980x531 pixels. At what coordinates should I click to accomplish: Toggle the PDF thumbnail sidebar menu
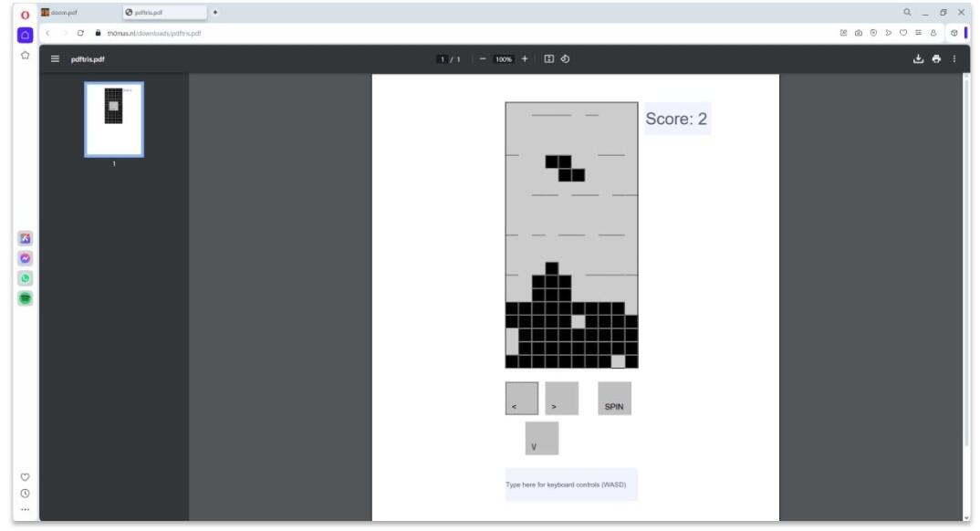(x=55, y=58)
